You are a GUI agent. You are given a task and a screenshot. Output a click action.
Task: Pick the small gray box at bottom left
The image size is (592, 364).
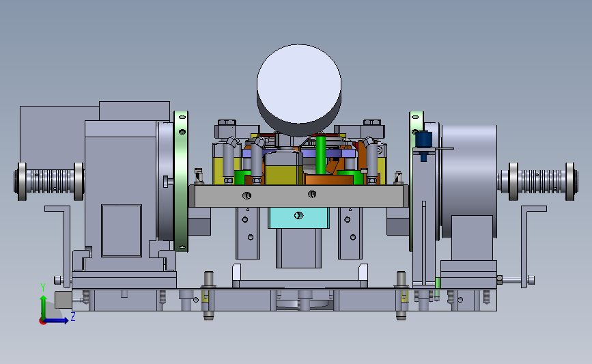pos(64,300)
